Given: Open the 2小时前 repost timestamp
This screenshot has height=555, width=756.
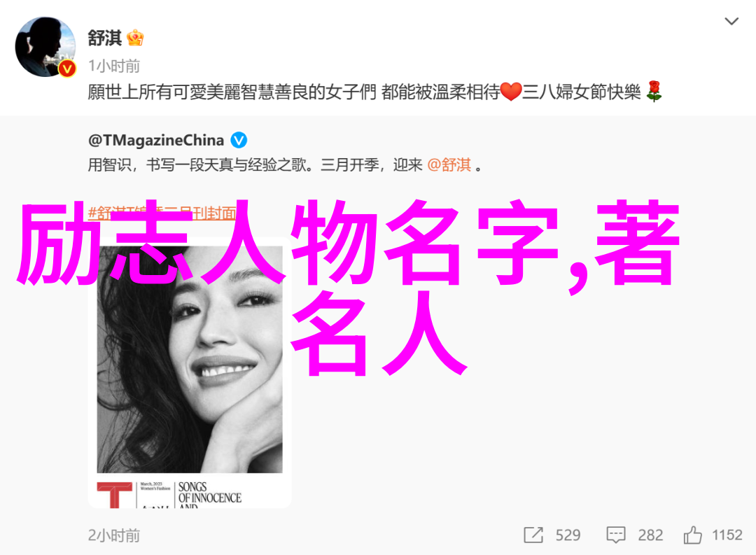Looking at the screenshot, I should click(x=114, y=535).
